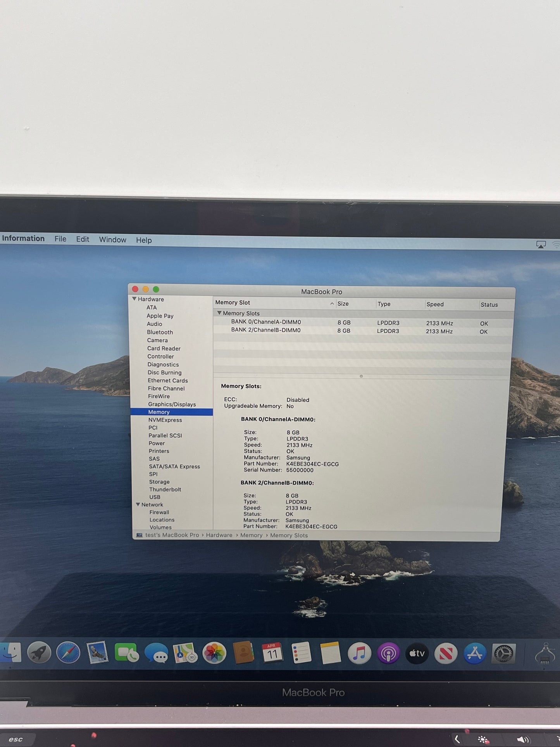Click the AirPlay menu bar icon
The image size is (560, 747).
[541, 245]
